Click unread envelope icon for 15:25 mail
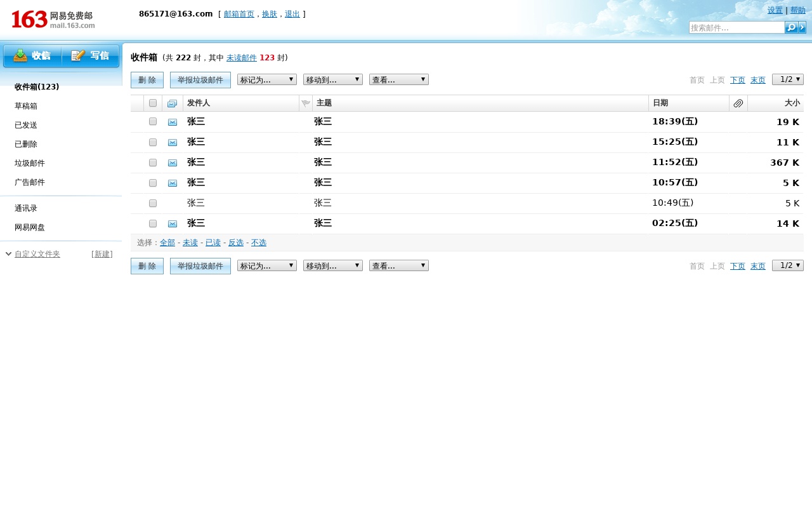 pyautogui.click(x=173, y=142)
